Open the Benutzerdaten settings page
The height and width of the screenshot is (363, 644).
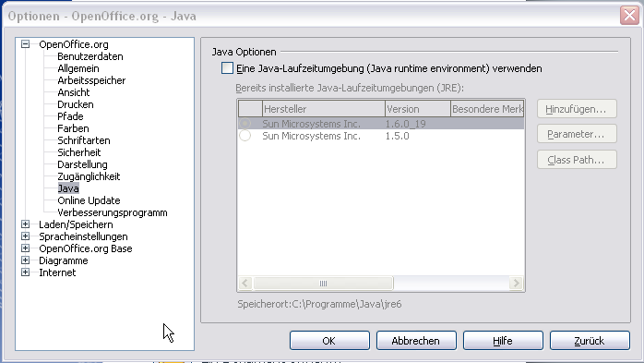click(89, 56)
